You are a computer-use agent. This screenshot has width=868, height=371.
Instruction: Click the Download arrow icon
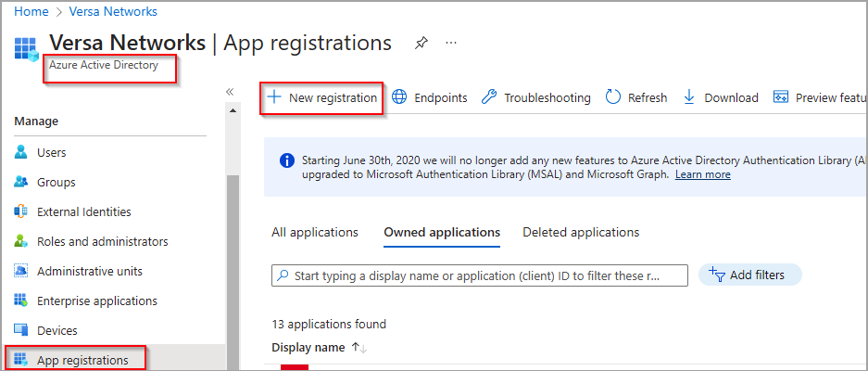[x=689, y=97]
